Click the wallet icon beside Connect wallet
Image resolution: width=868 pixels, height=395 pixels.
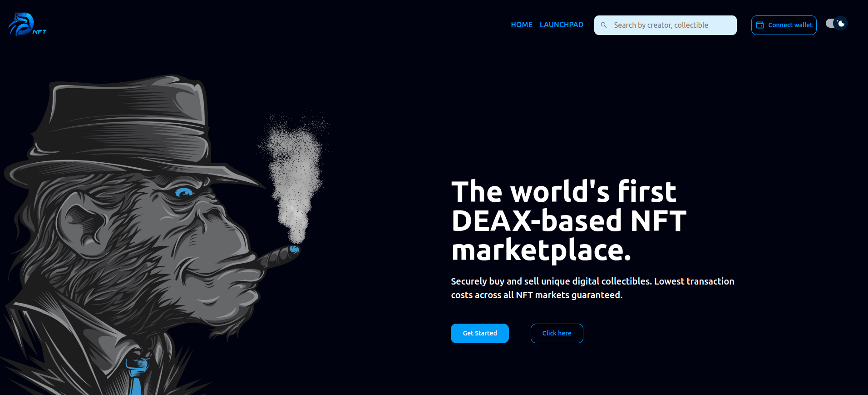point(760,25)
